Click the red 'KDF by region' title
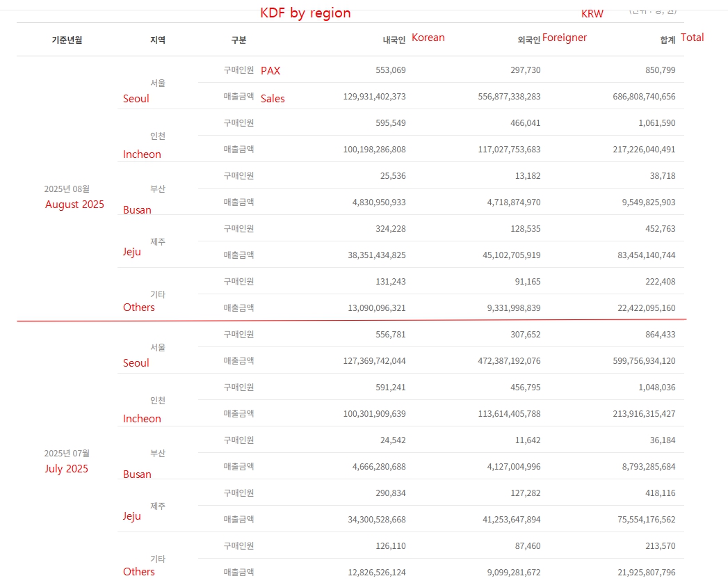728x583 pixels. point(305,13)
